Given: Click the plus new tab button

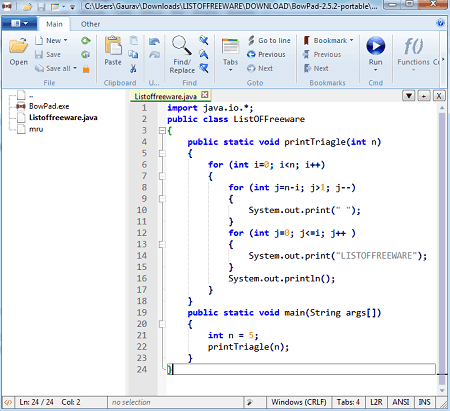Looking at the screenshot, I should [x=424, y=96].
